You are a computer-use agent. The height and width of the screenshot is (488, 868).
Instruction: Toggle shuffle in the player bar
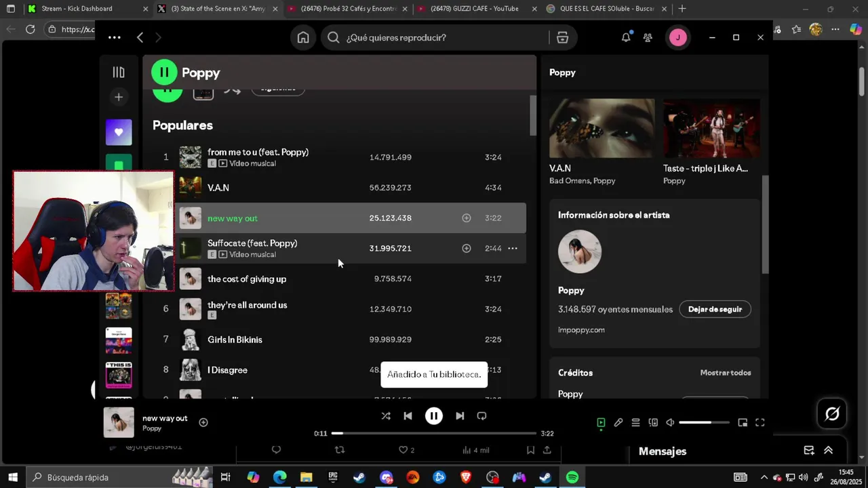[386, 416]
